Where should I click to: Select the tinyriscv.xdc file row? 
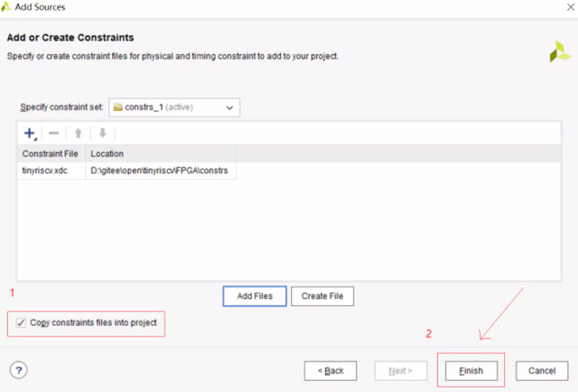(43, 171)
